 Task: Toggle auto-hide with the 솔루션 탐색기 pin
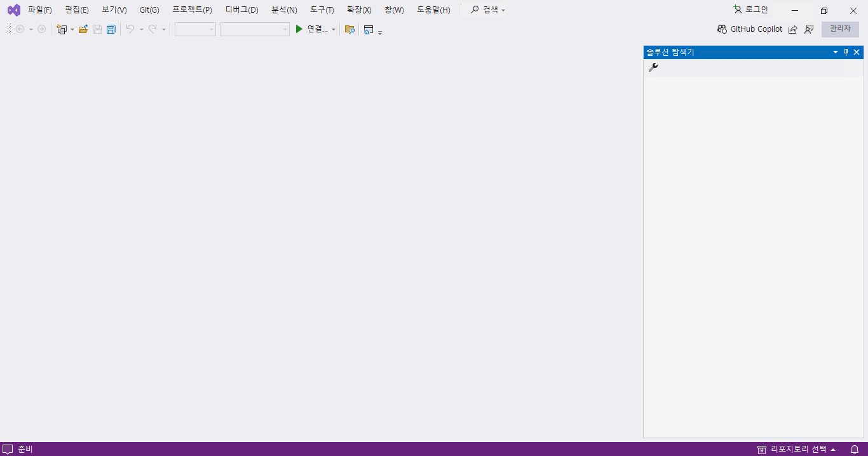(846, 52)
